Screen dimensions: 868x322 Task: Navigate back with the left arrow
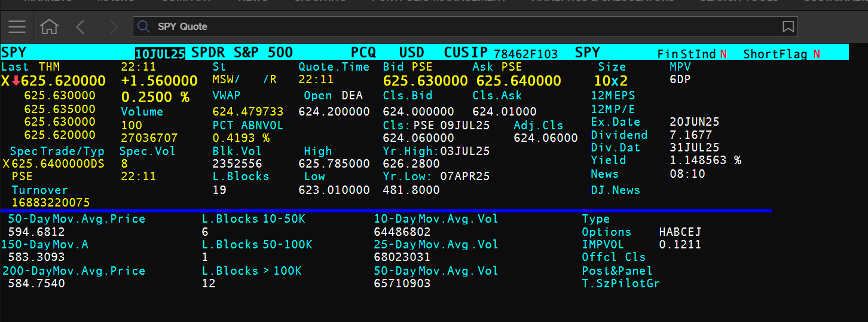coord(81,26)
